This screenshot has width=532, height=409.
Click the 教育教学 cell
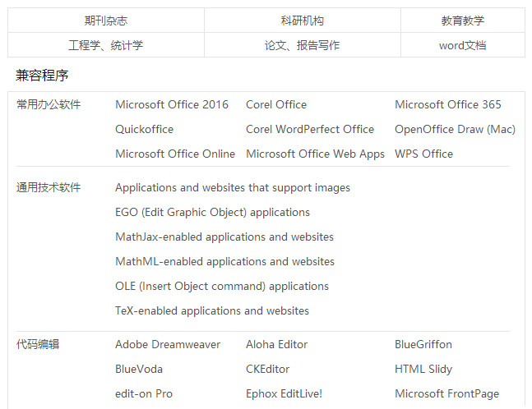point(462,21)
